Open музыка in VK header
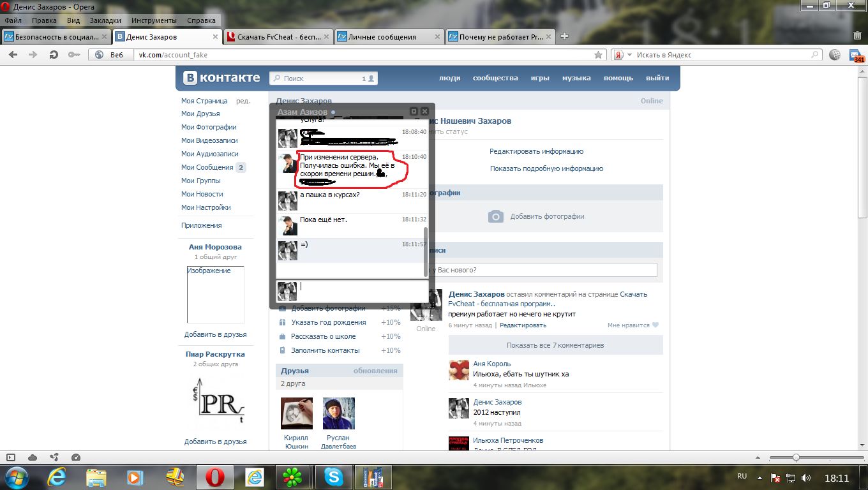The image size is (868, 490). pos(576,78)
